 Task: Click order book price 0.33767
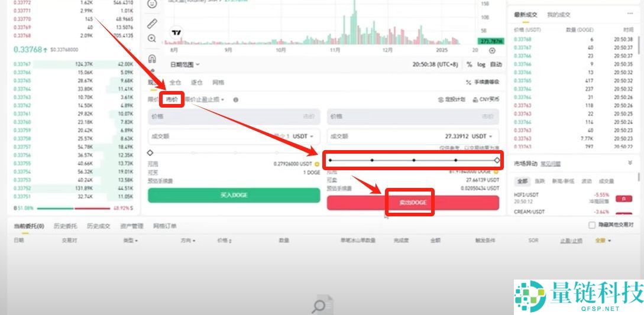click(x=22, y=64)
